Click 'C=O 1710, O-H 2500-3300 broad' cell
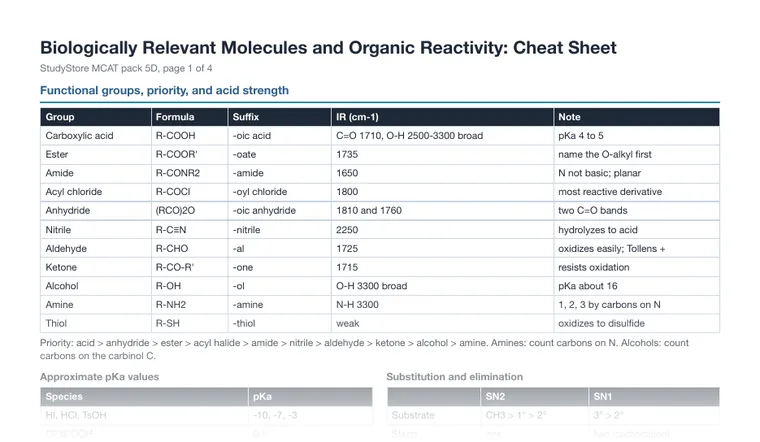 click(x=443, y=136)
